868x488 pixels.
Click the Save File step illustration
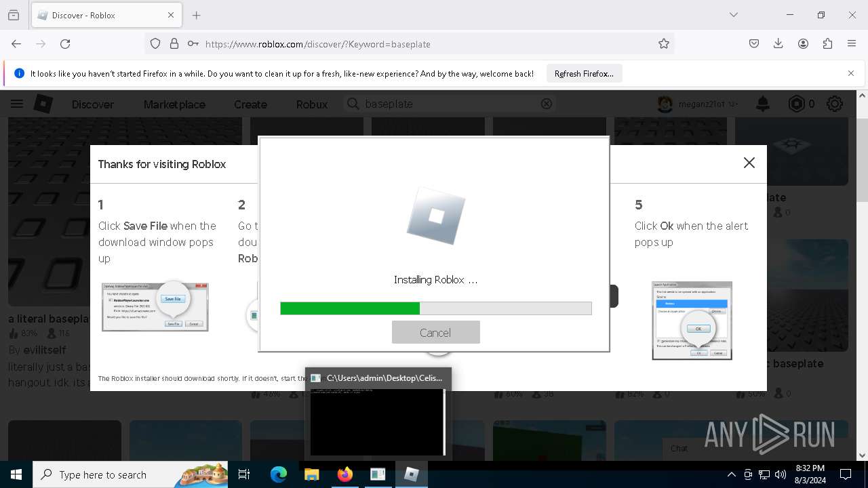click(x=155, y=306)
